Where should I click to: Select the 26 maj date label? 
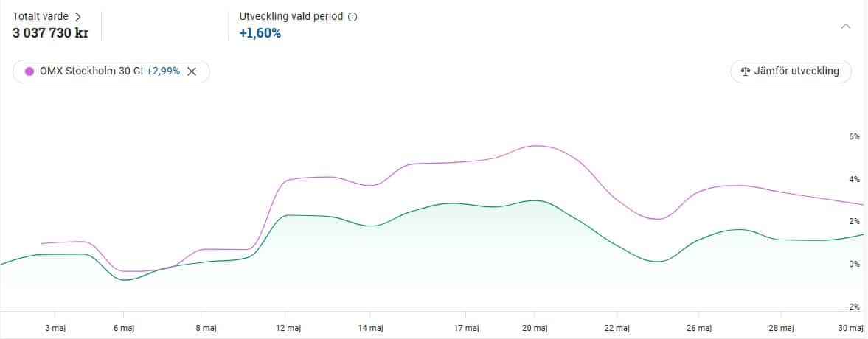(699, 328)
